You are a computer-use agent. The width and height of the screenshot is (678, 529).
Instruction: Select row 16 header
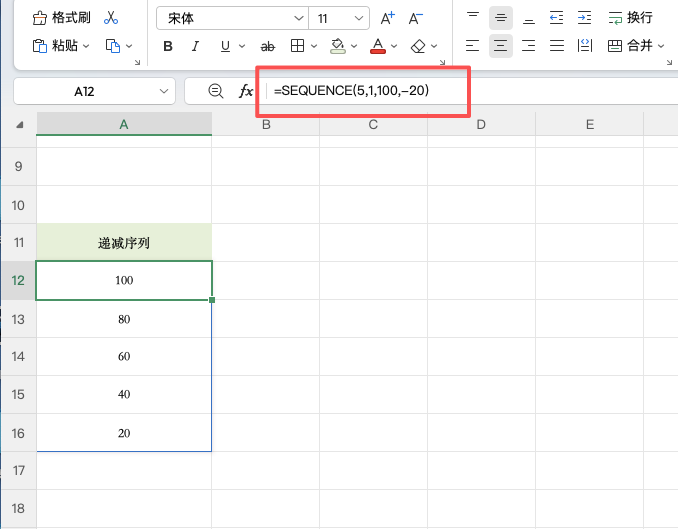pos(18,433)
